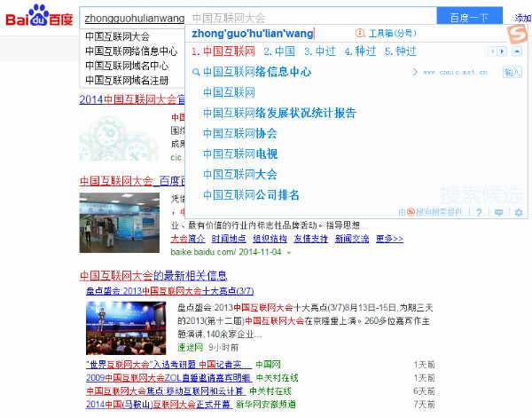This screenshot has height=418, width=532.
Task: Click into the Baidu search input field
Action: tap(258, 18)
